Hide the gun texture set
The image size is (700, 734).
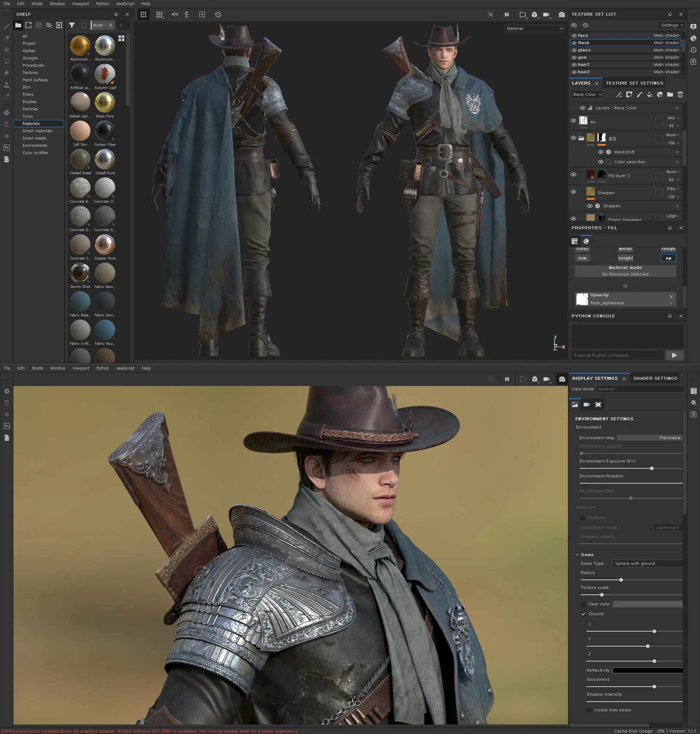(574, 58)
